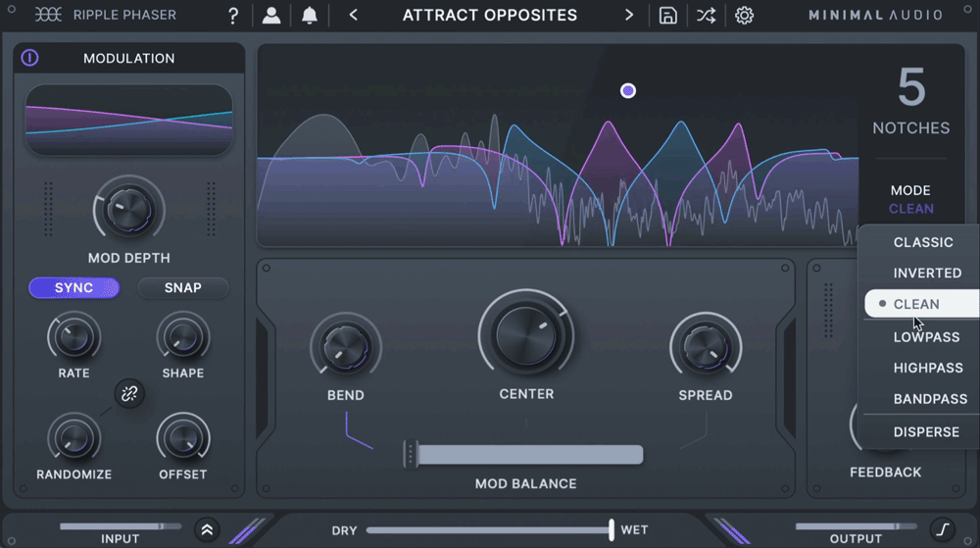Click the MOD BALANCE slider bar
980x548 pixels.
(x=523, y=454)
